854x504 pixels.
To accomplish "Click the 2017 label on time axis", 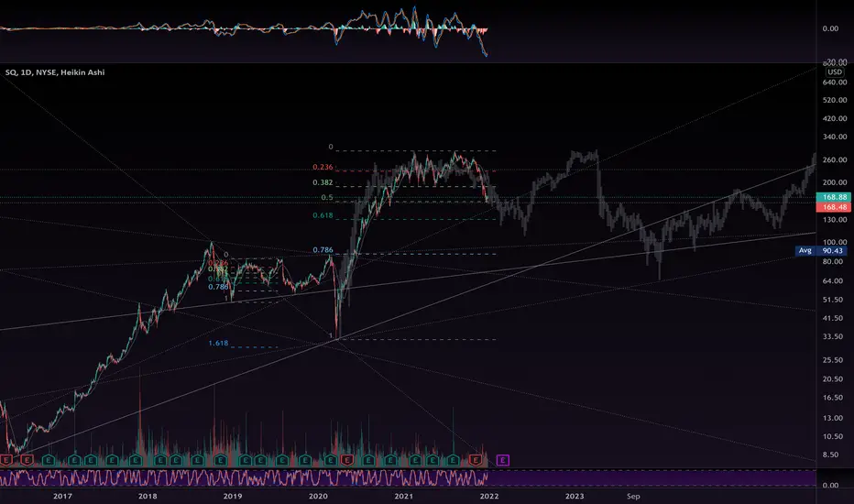I will pyautogui.click(x=62, y=497).
